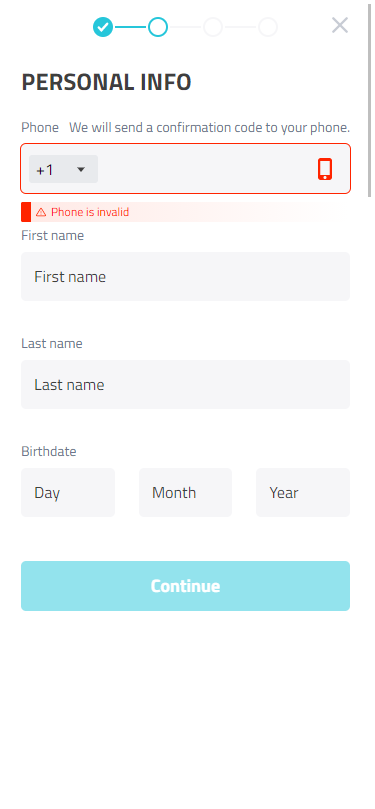Screen dimensions: 375x809
Task: Click the vertical scrollbar thumb
Action: tap(369, 98)
